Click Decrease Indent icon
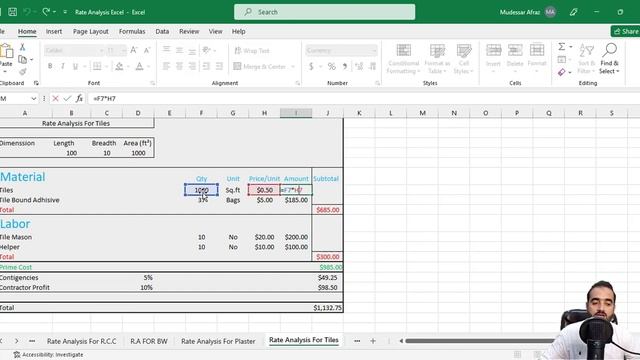This screenshot has width=640, height=360. (207, 66)
